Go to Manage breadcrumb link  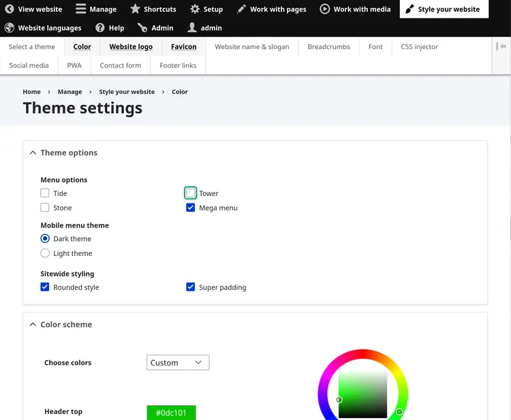[x=69, y=92]
